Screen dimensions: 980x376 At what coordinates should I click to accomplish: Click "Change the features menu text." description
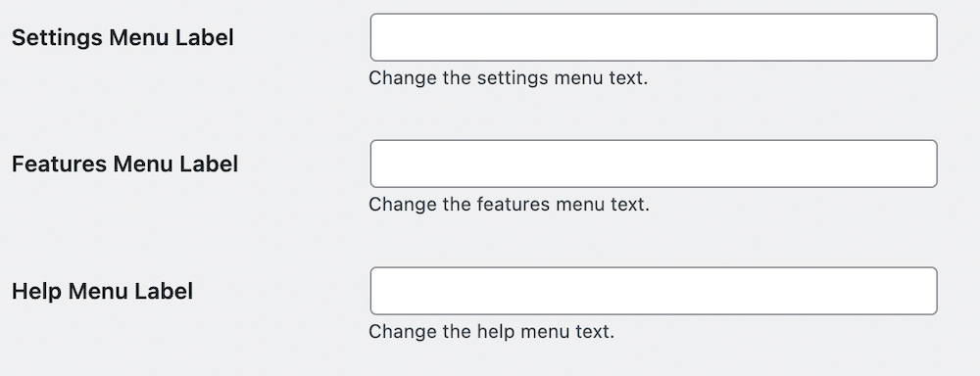(x=510, y=205)
